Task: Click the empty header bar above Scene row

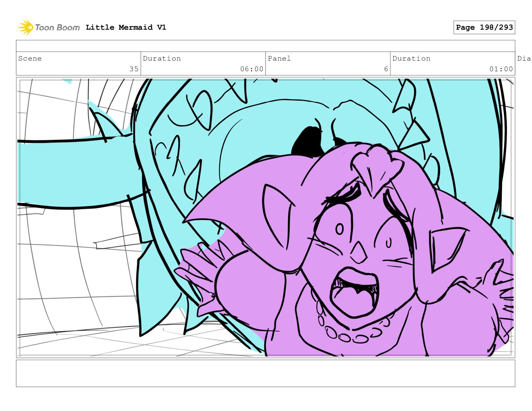Action: (265, 46)
